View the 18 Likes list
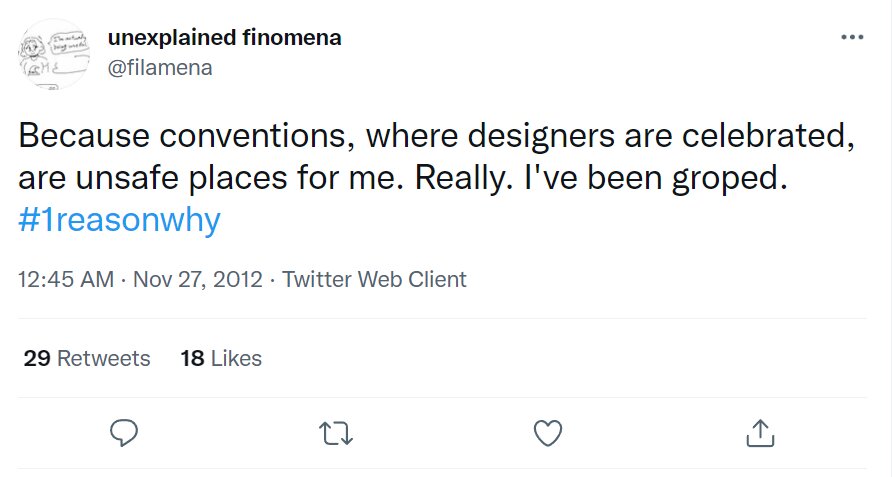 coord(221,358)
